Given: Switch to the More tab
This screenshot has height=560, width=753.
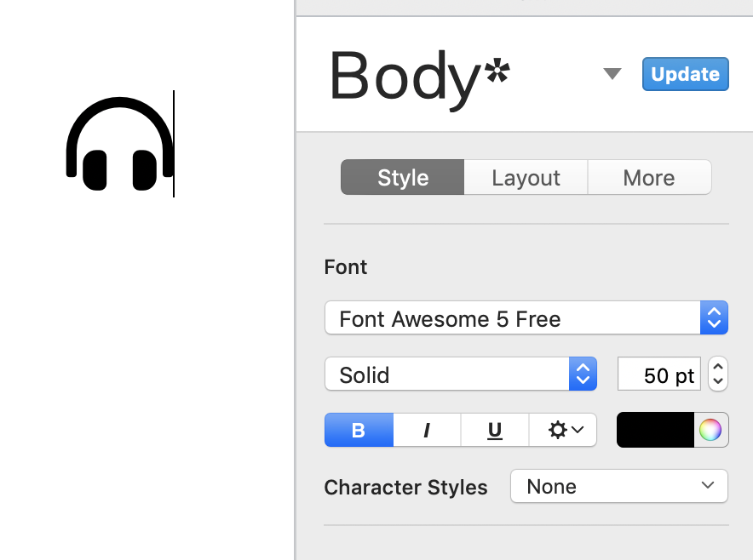Looking at the screenshot, I should (x=649, y=177).
